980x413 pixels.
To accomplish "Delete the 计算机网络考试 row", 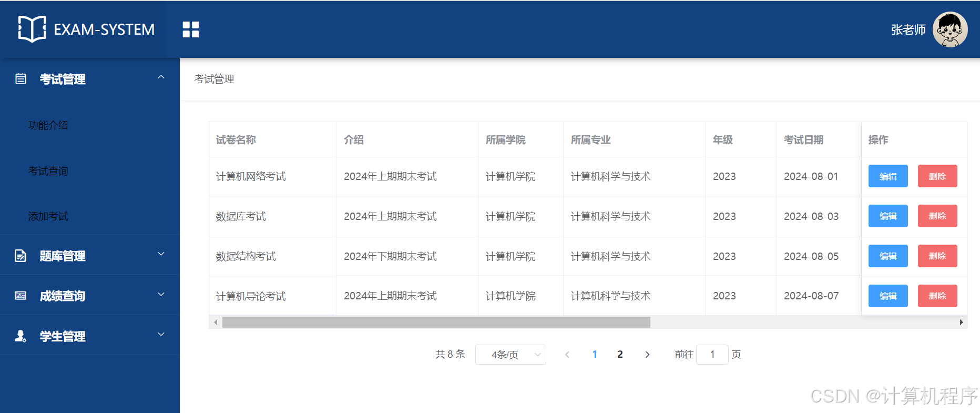I will (937, 176).
